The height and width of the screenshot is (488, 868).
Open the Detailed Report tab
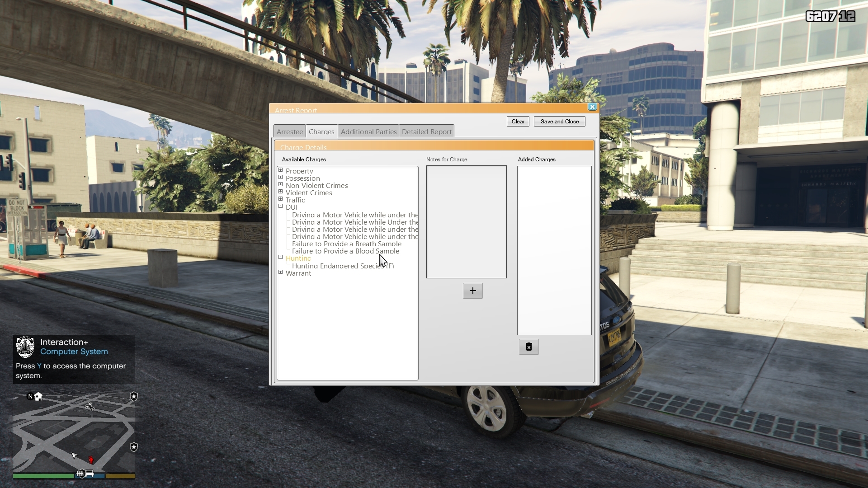coord(426,131)
